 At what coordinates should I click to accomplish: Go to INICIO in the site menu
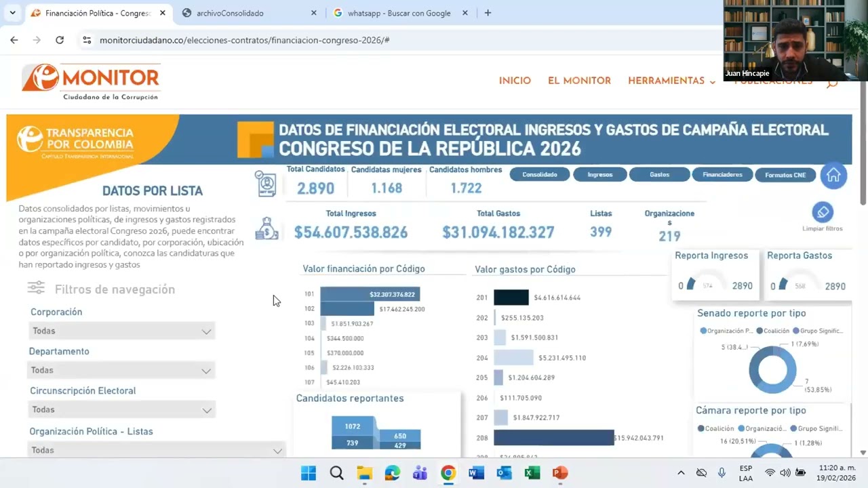pyautogui.click(x=515, y=81)
